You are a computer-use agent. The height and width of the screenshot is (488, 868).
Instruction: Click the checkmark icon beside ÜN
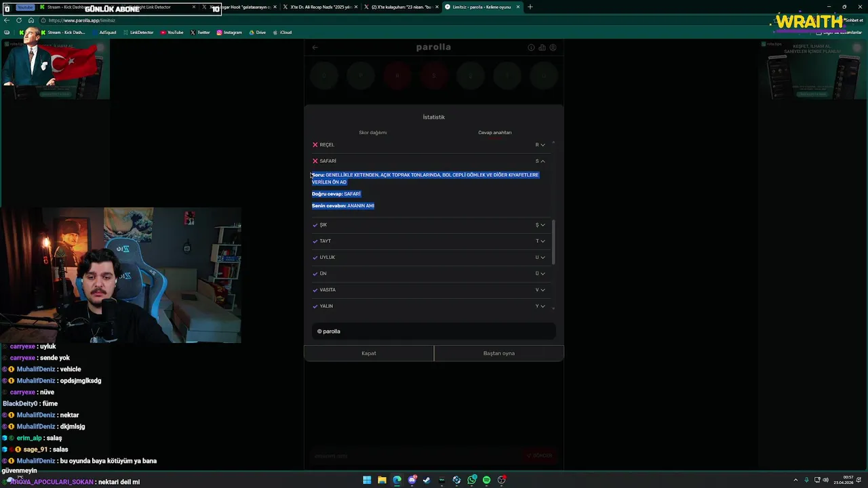pyautogui.click(x=315, y=274)
